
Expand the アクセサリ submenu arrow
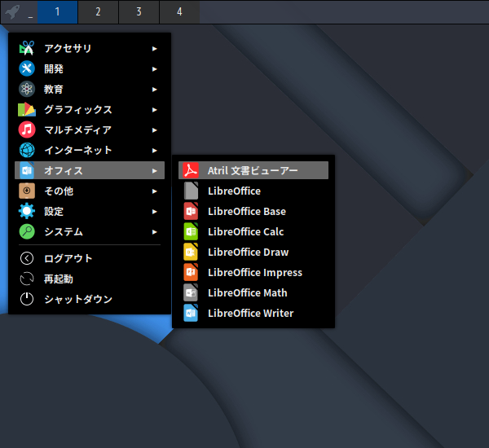click(154, 49)
